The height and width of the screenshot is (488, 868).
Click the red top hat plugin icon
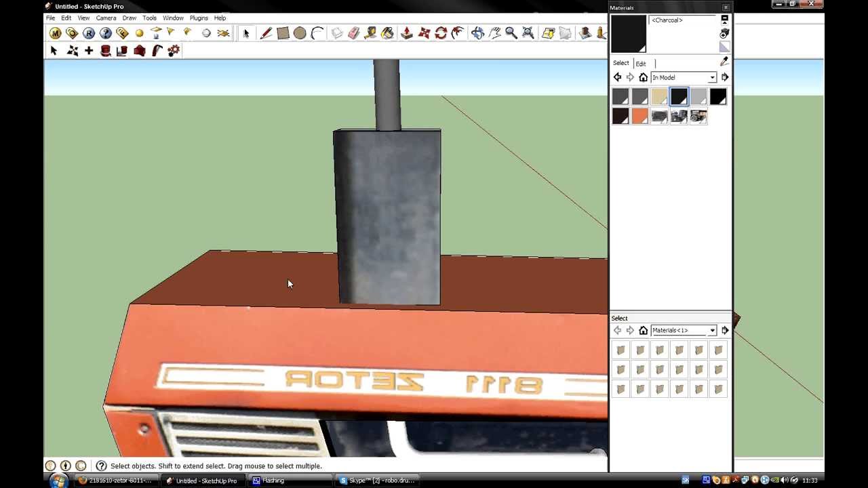(x=106, y=51)
